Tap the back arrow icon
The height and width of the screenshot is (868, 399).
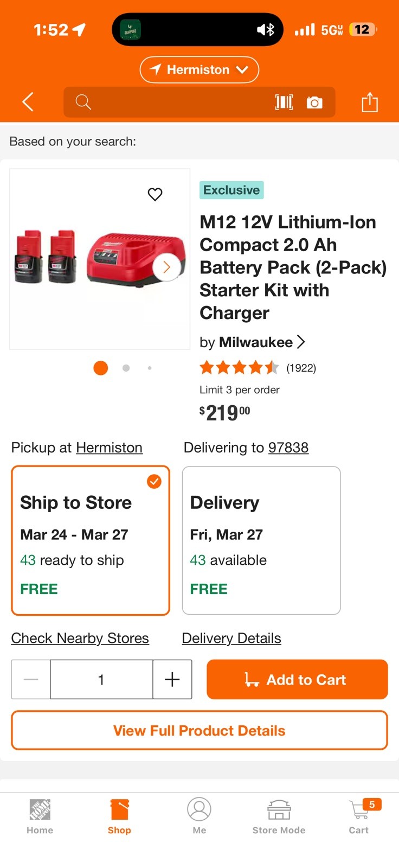coord(28,102)
